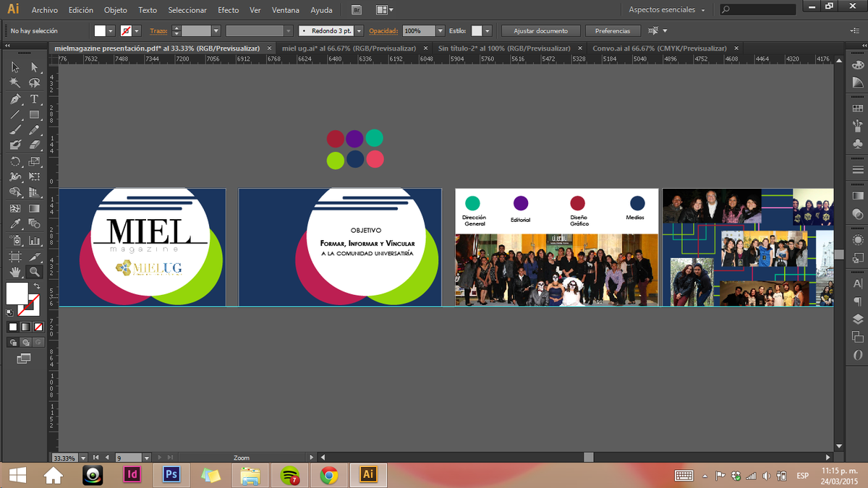Select the Mesh tool

tap(14, 208)
